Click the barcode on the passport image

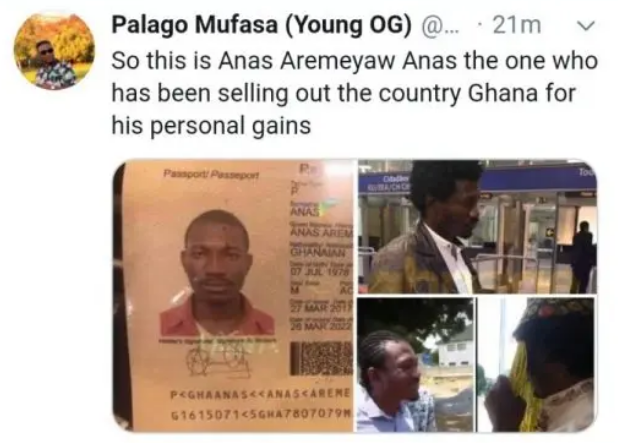point(322,358)
